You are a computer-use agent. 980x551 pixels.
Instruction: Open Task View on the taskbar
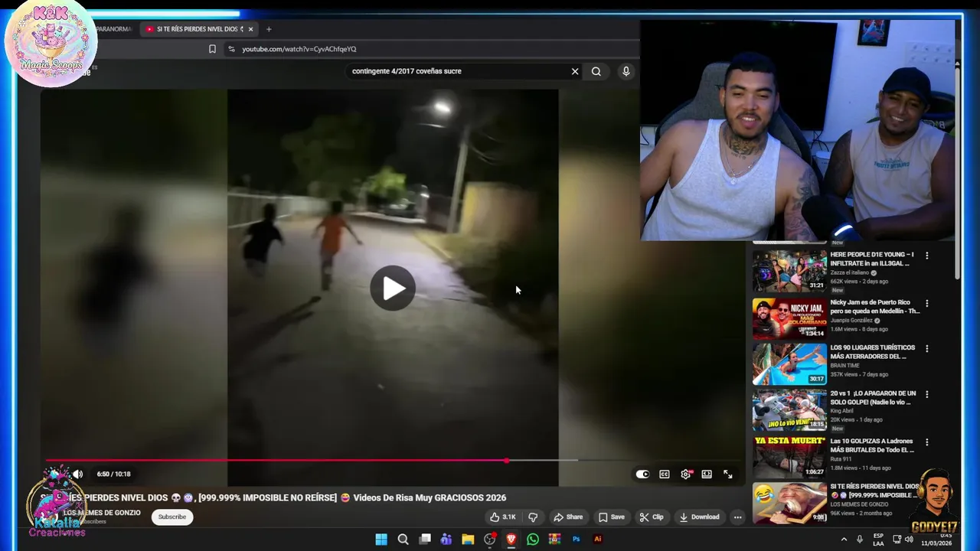(425, 540)
